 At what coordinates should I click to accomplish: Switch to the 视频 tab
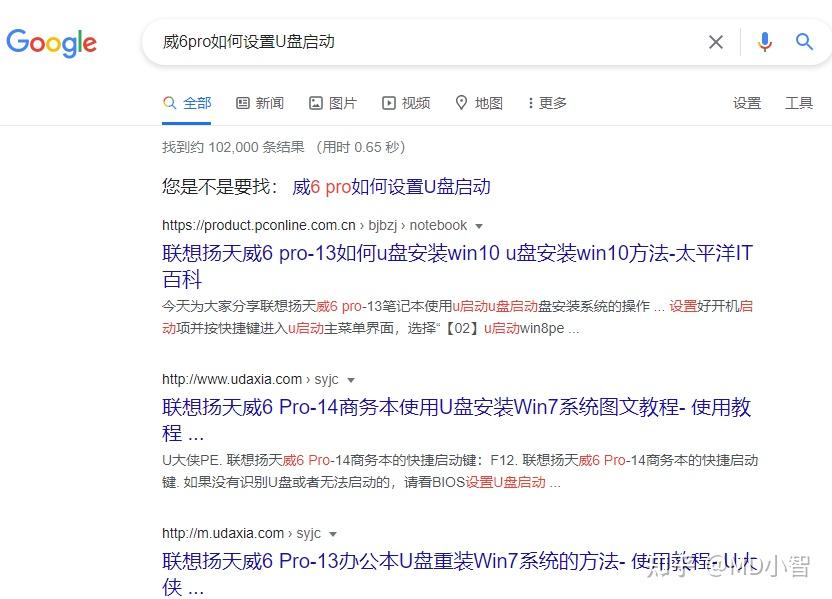click(406, 103)
